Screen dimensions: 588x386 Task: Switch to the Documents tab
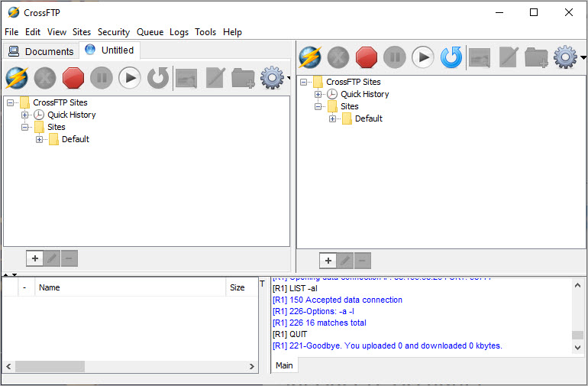point(41,51)
